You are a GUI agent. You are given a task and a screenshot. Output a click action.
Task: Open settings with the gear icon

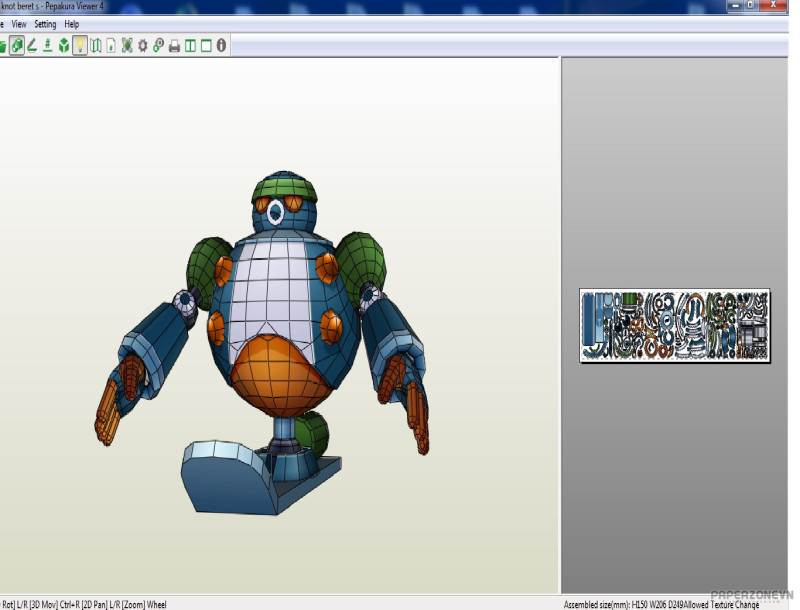[x=143, y=46]
